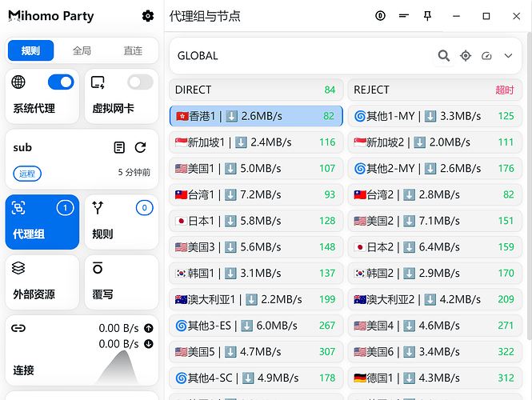The width and height of the screenshot is (532, 400).
Task: Click the 84 latency on DIRECT
Action: [330, 90]
